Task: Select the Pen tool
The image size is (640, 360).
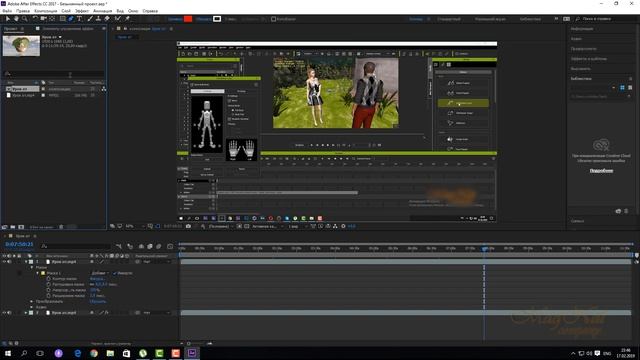Action: coord(71,19)
